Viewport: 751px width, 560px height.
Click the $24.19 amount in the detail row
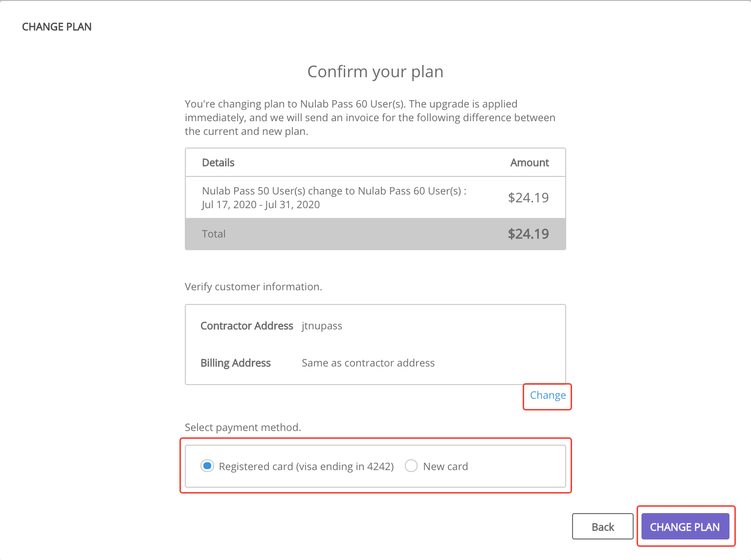point(528,198)
